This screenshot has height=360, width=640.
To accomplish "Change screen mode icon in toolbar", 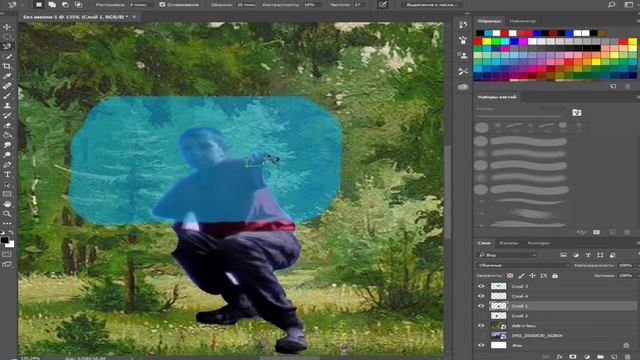I will coord(7,264).
